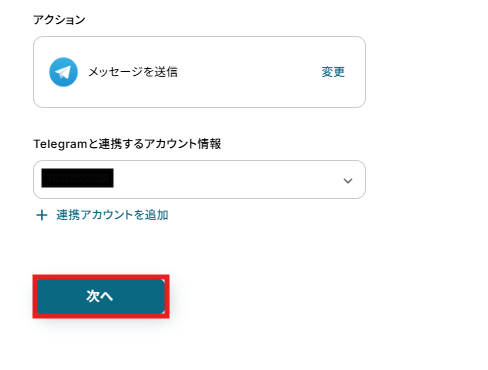
Task: Click 連携アカウントを追加 link
Action: [112, 215]
